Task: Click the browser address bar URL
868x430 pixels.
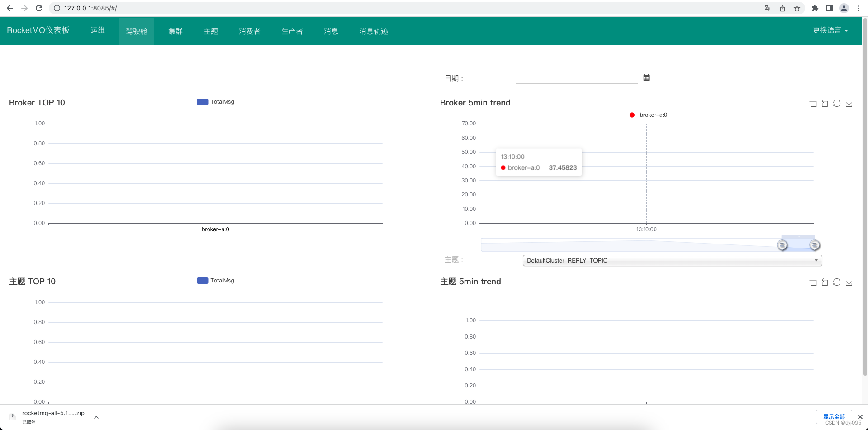Action: (90, 8)
